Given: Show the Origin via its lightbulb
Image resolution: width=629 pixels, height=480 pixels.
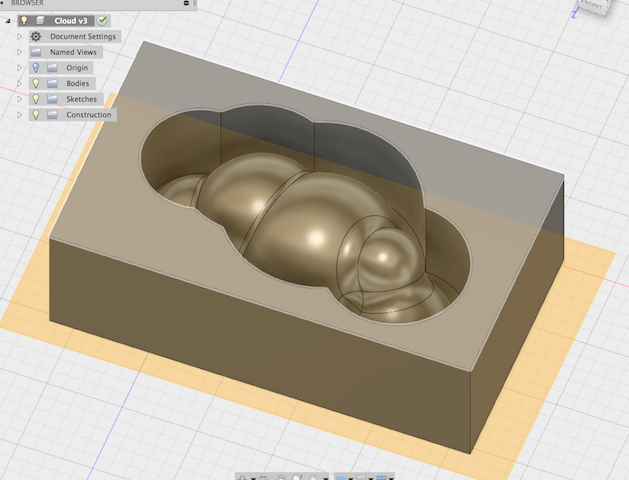Looking at the screenshot, I should pyautogui.click(x=36, y=68).
